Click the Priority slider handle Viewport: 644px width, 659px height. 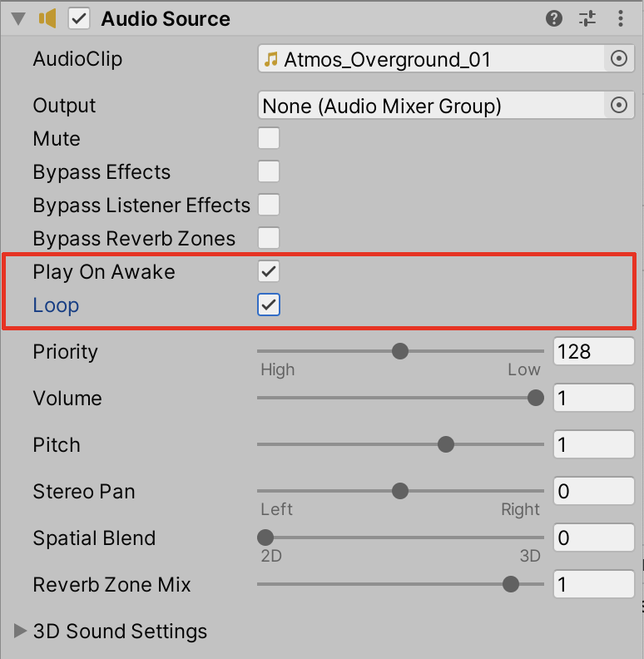click(x=400, y=351)
